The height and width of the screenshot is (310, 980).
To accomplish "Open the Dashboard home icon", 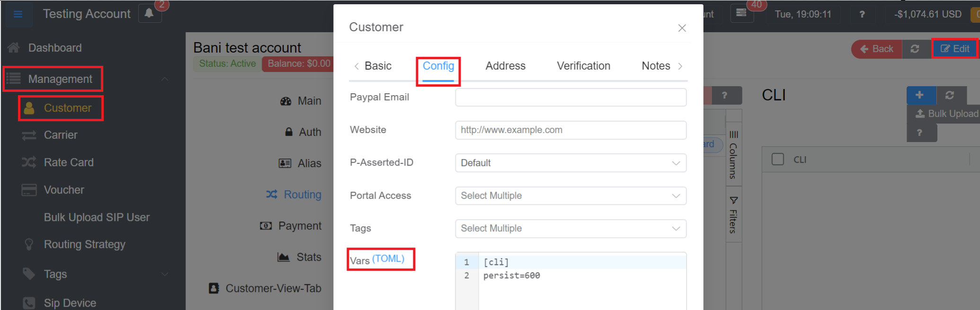I will click(x=14, y=48).
